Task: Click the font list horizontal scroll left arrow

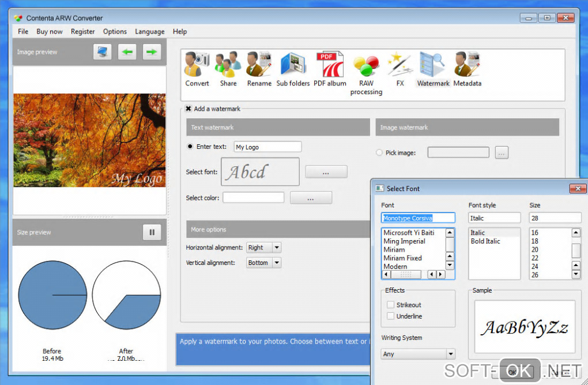Action: tap(386, 275)
